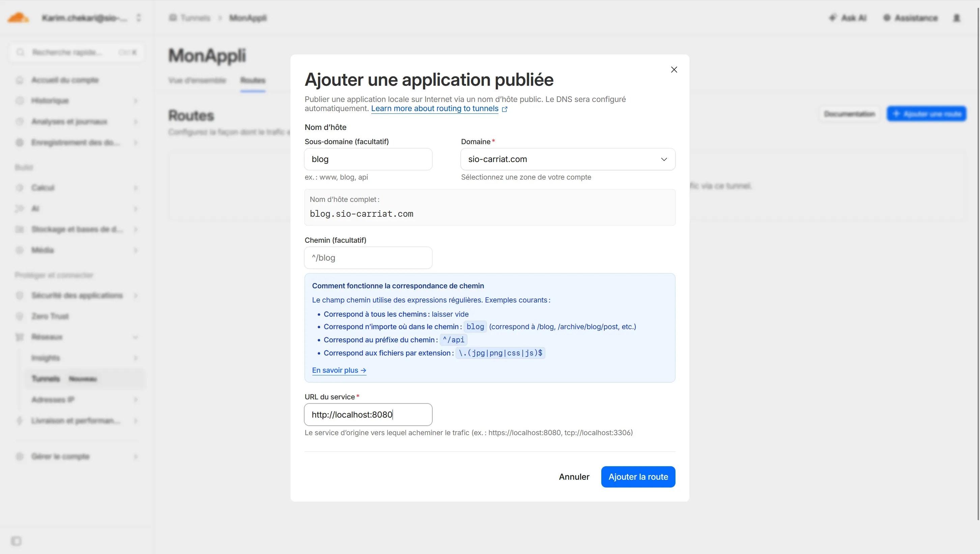Open the Assistance help icon
This screenshot has height=554, width=980.
(x=887, y=18)
